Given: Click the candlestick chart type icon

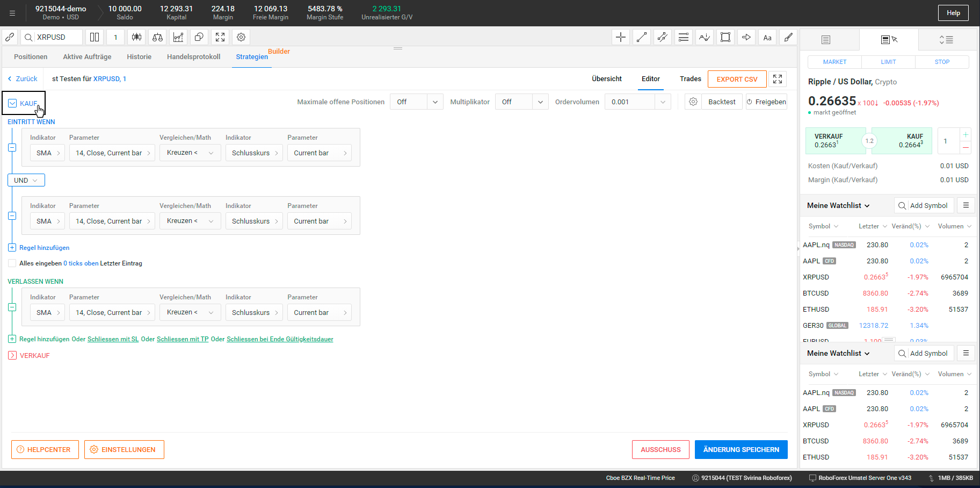Looking at the screenshot, I should [x=136, y=37].
